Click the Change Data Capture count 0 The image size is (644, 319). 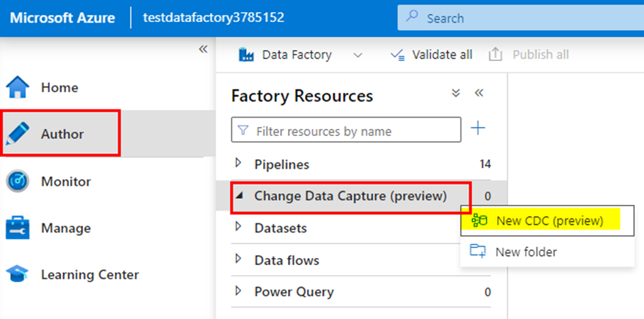487,196
